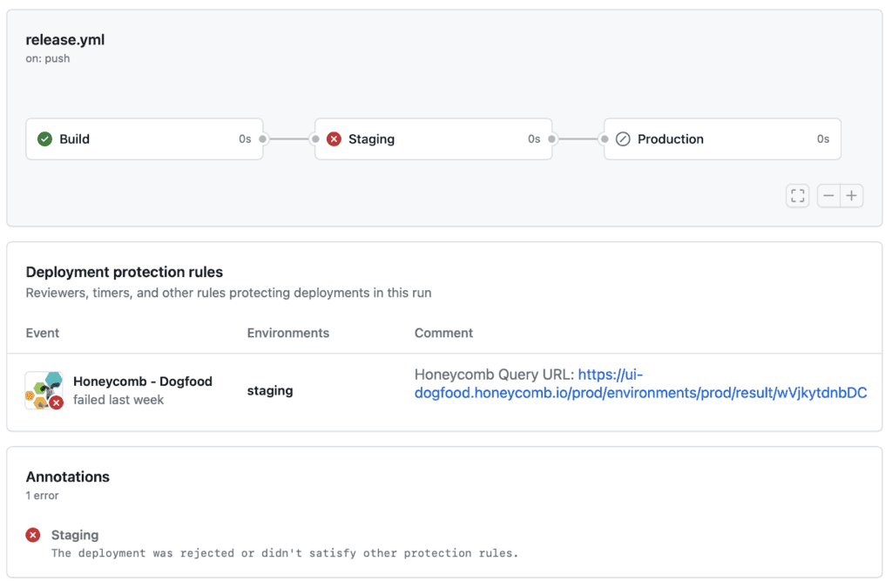Enter fullscreen view of workflow graph
Viewport: 892px width, 588px height.
click(x=797, y=196)
